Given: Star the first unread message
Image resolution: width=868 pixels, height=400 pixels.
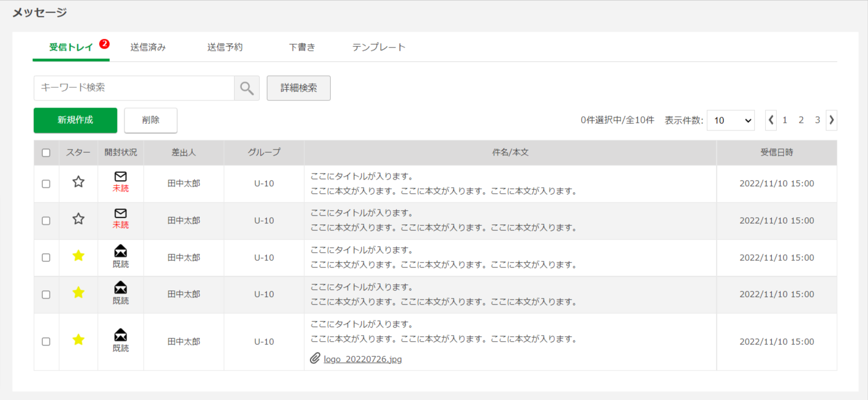Looking at the screenshot, I should pos(79,182).
